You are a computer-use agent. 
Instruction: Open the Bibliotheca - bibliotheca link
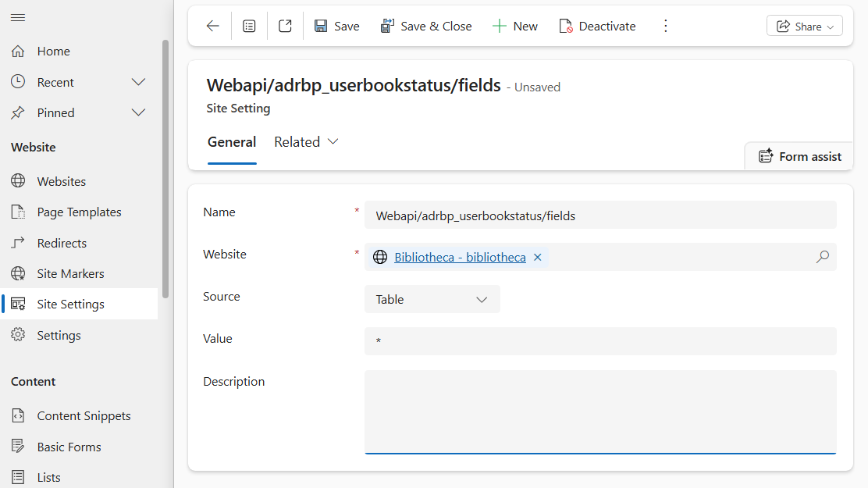pos(460,257)
